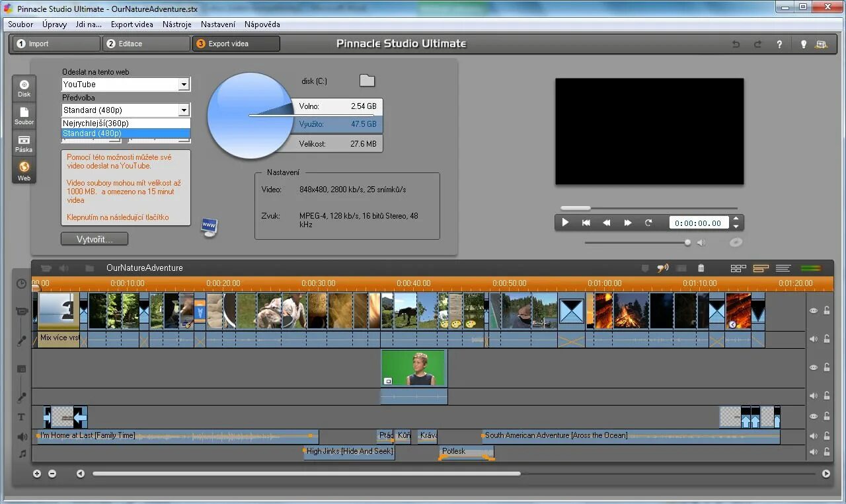The height and width of the screenshot is (504, 846).
Task: Switch to the Editace tab
Action: pyautogui.click(x=146, y=44)
